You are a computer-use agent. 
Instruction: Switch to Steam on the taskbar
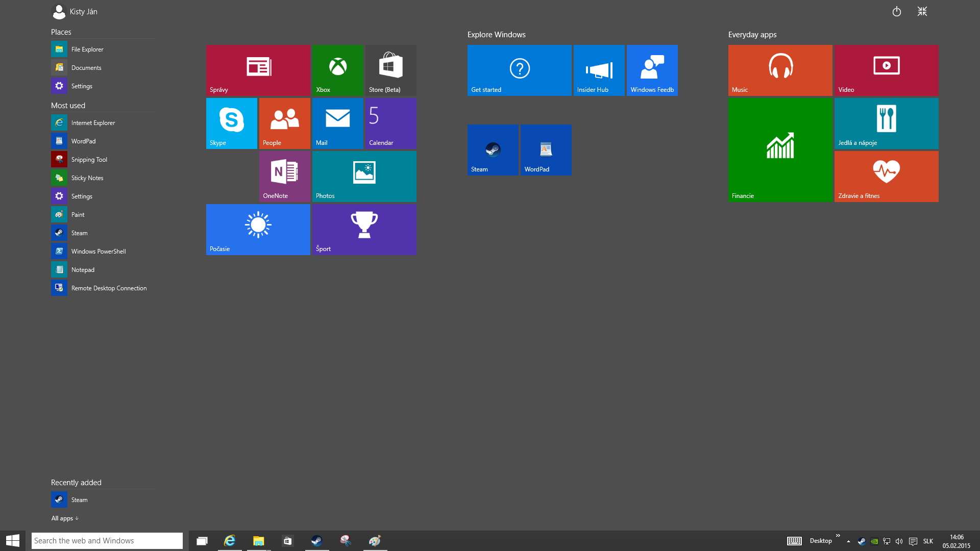[x=317, y=541]
